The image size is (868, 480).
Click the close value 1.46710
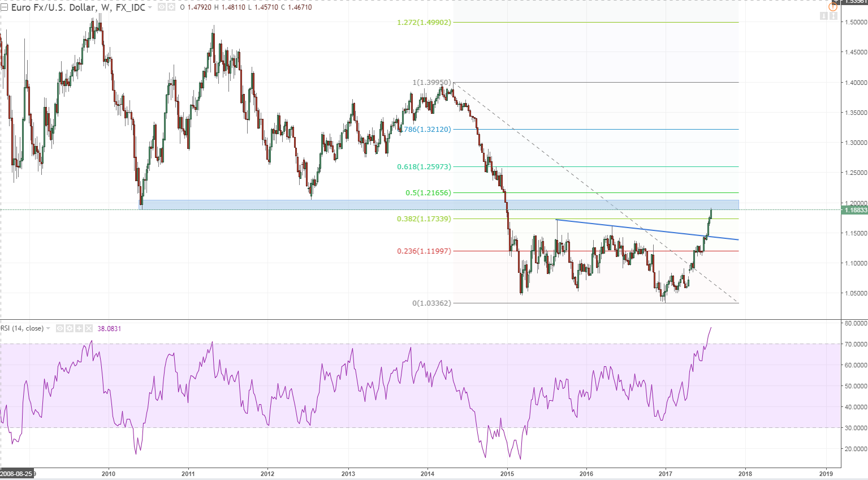(x=300, y=7)
